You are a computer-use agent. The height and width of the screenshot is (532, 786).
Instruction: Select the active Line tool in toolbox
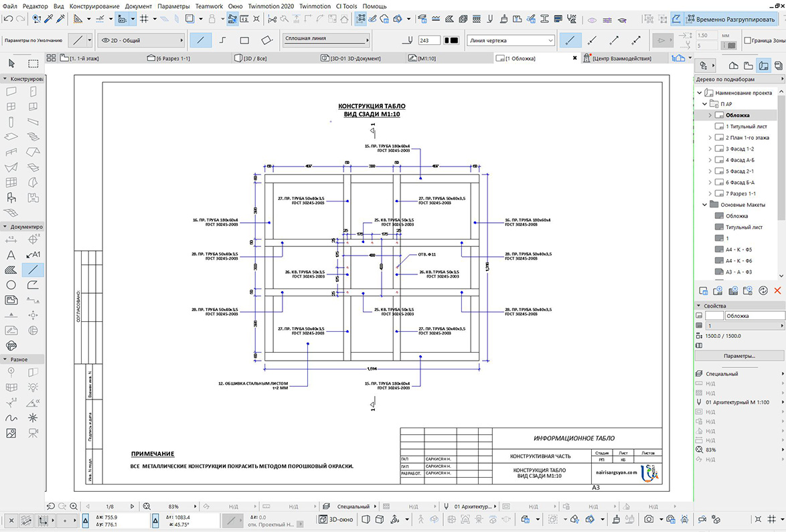[x=33, y=270]
